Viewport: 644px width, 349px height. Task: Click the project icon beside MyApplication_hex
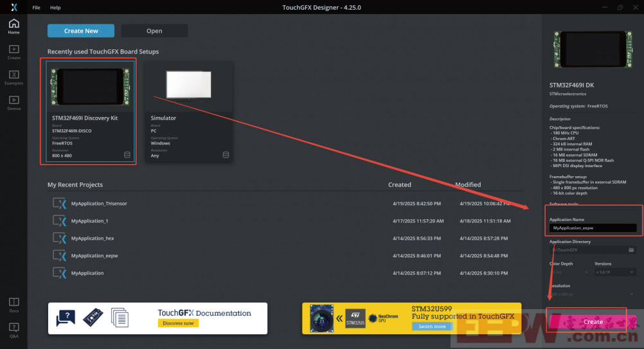click(x=60, y=238)
